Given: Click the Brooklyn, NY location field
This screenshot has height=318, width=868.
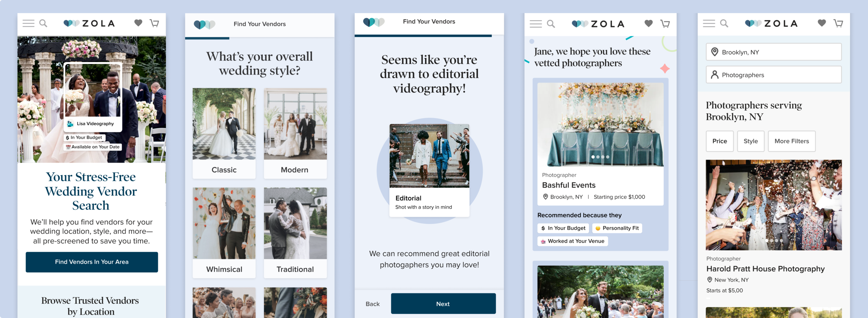Looking at the screenshot, I should (x=774, y=52).
